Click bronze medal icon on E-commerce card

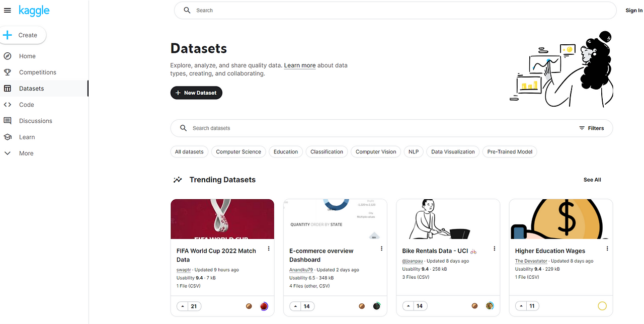coord(362,306)
